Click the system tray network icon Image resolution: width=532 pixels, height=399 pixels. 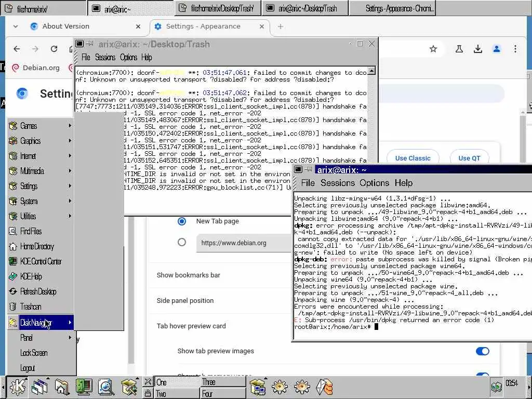(x=496, y=387)
